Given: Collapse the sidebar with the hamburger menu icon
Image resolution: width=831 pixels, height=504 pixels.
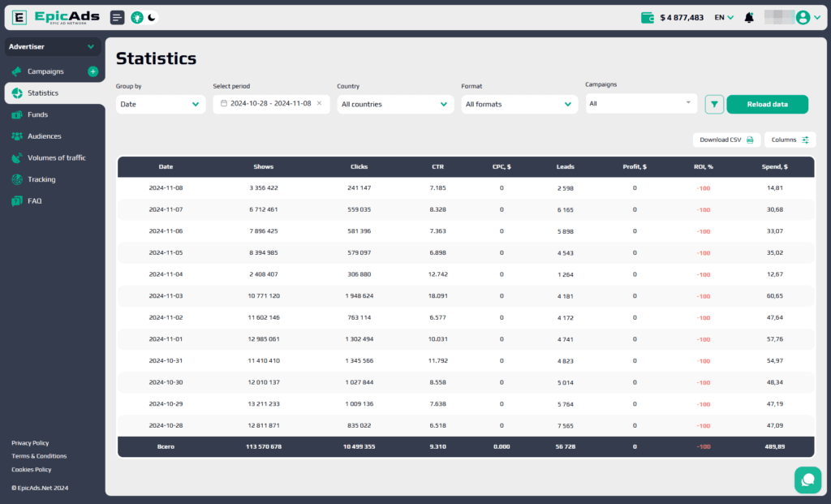Looking at the screenshot, I should click(117, 18).
